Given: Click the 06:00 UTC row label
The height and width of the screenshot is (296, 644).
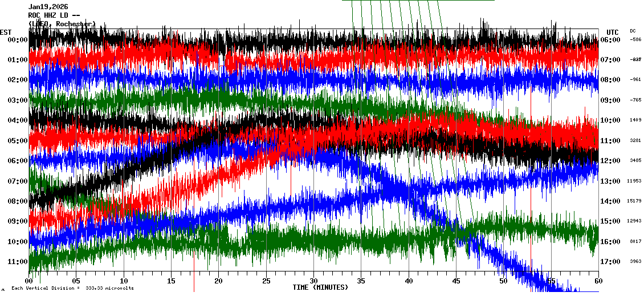Looking at the screenshot, I should 611,40.
